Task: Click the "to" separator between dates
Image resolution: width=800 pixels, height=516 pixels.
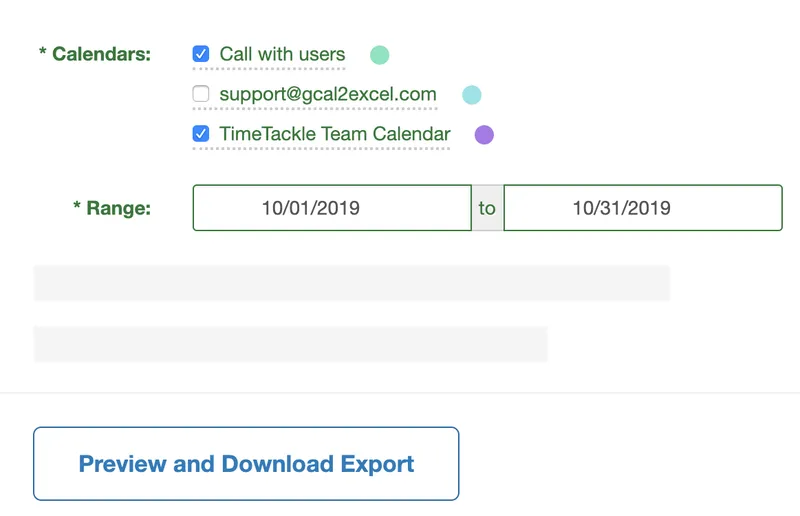Action: (487, 208)
